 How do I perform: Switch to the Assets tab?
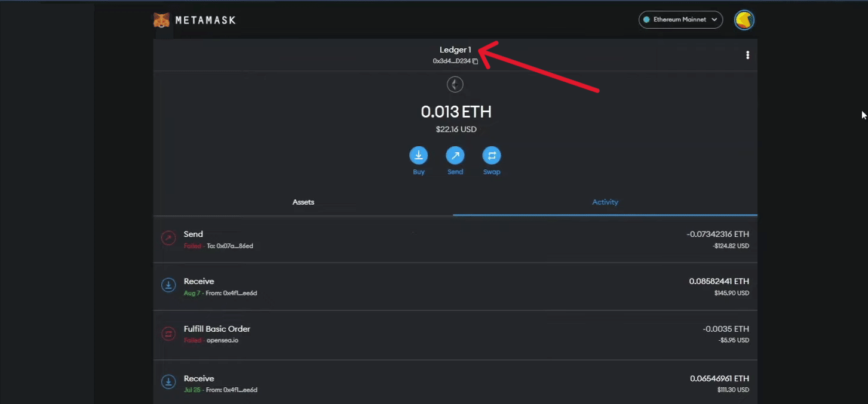click(303, 202)
